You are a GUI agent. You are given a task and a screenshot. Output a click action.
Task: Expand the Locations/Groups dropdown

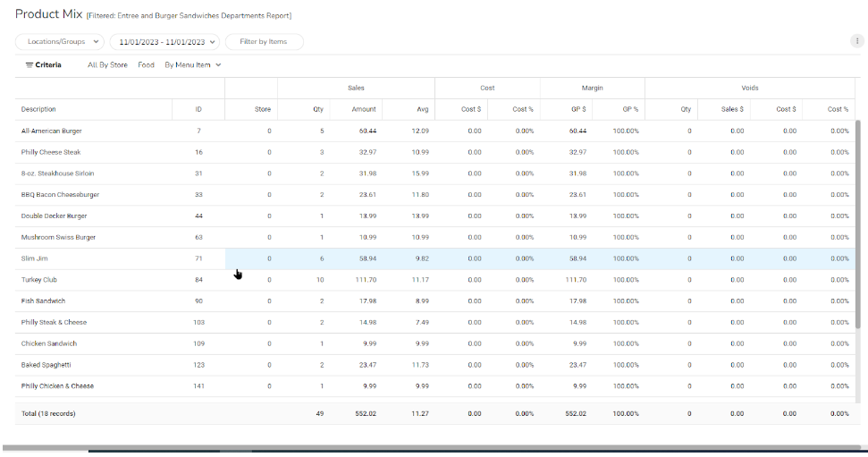tap(60, 42)
